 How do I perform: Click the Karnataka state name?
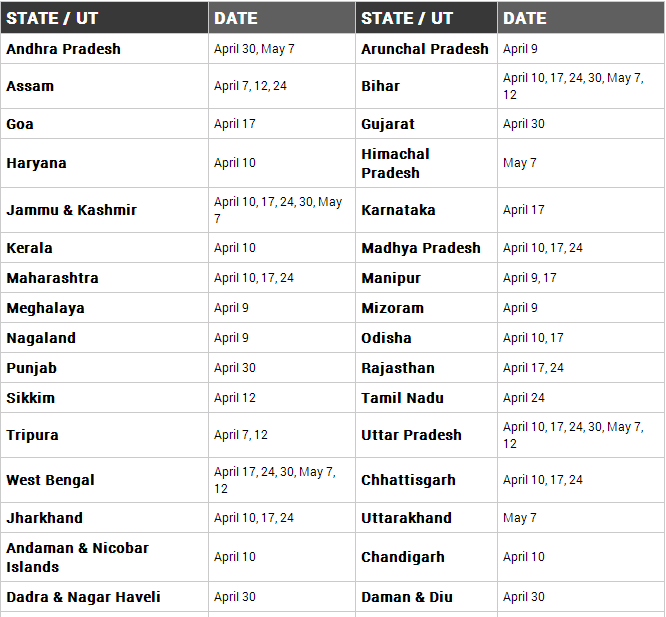pos(398,210)
